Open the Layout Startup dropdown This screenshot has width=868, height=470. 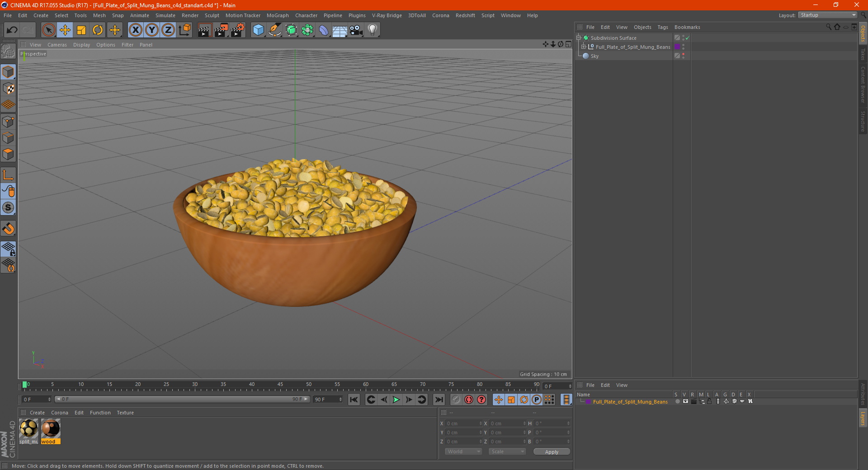point(828,15)
